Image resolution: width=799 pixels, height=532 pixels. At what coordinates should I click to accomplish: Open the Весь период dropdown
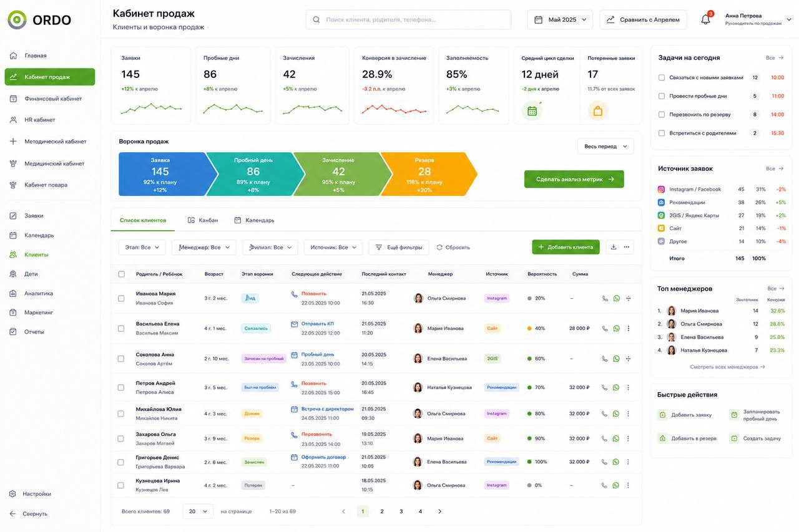(605, 146)
